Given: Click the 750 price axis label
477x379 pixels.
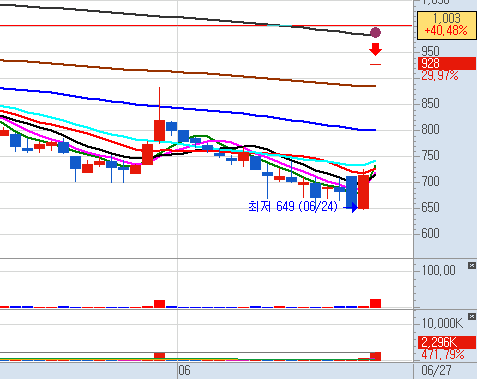Looking at the screenshot, I should pos(430,155).
